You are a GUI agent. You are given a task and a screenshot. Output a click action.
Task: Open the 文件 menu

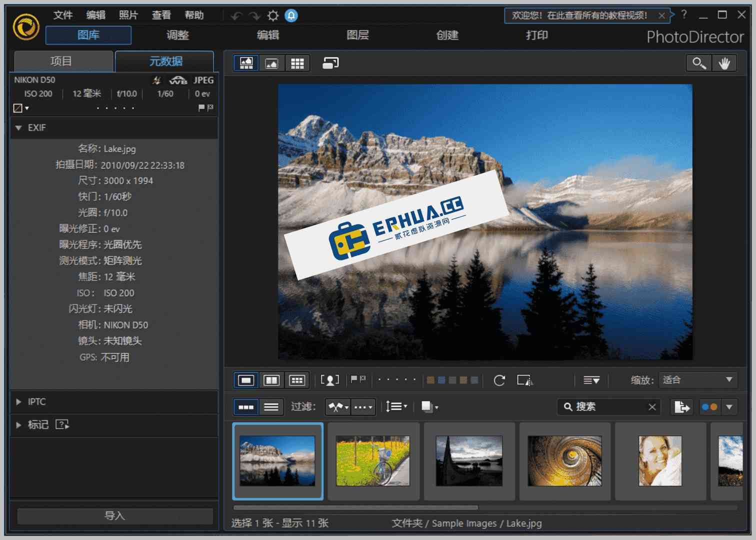pyautogui.click(x=62, y=15)
